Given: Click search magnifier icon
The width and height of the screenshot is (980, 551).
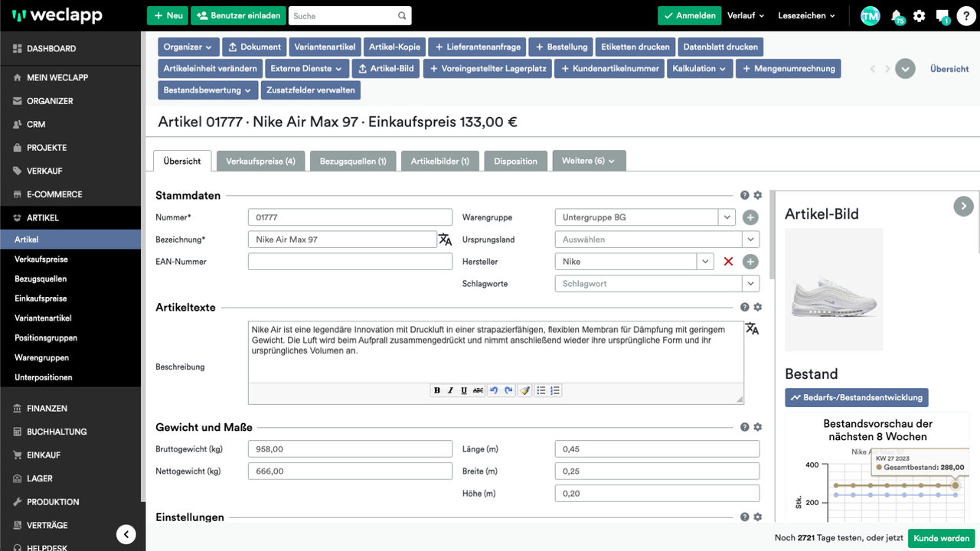Looking at the screenshot, I should 402,16.
